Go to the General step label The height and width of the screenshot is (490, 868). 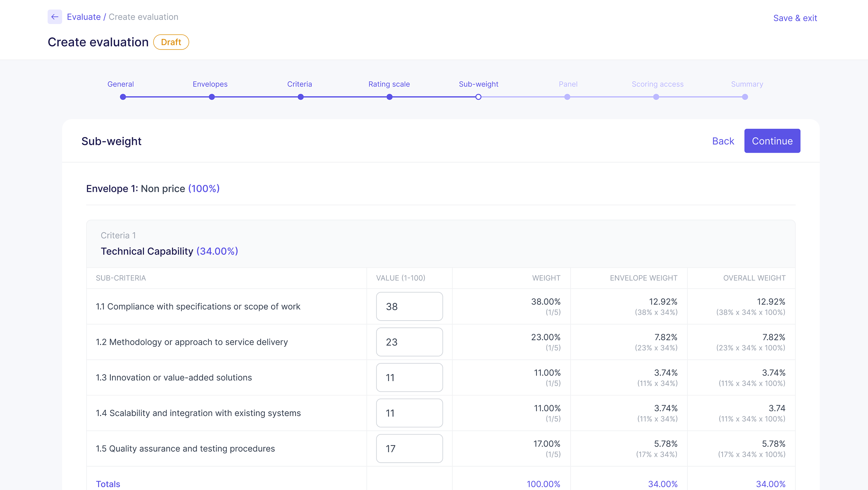tap(120, 84)
